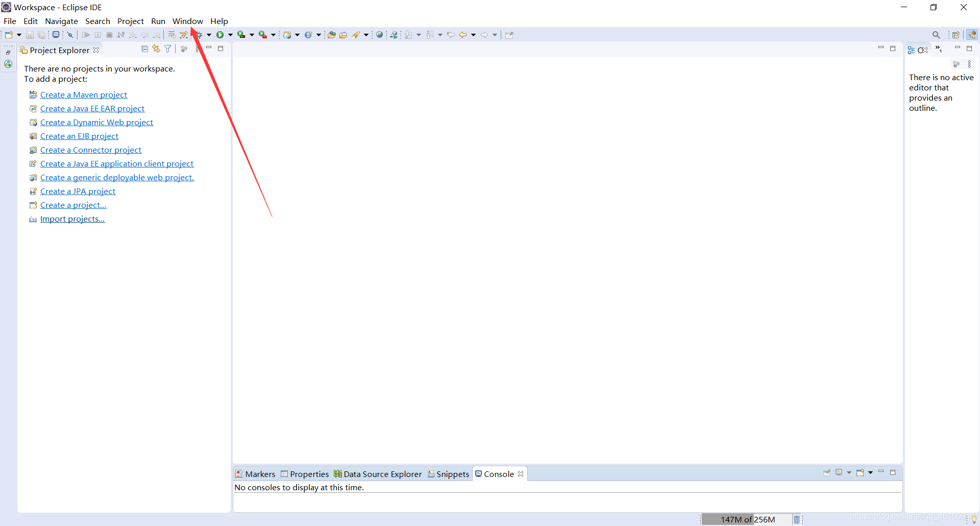
Task: Open the Search flashlight dropdown arrow
Action: (366, 35)
